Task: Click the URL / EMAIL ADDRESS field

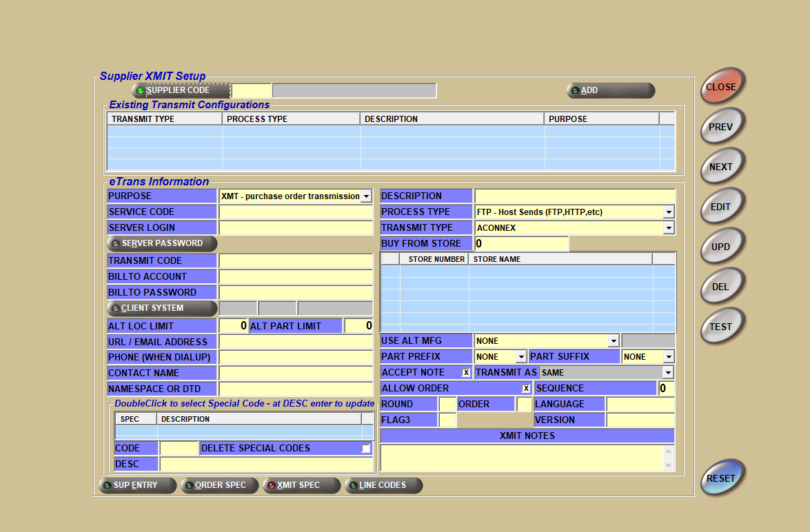Action: pyautogui.click(x=296, y=342)
